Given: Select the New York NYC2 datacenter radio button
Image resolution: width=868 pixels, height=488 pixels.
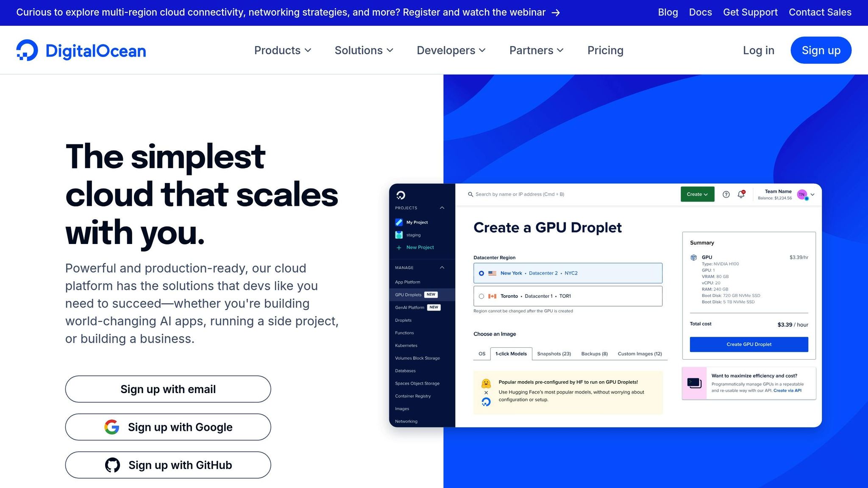Looking at the screenshot, I should pos(481,273).
